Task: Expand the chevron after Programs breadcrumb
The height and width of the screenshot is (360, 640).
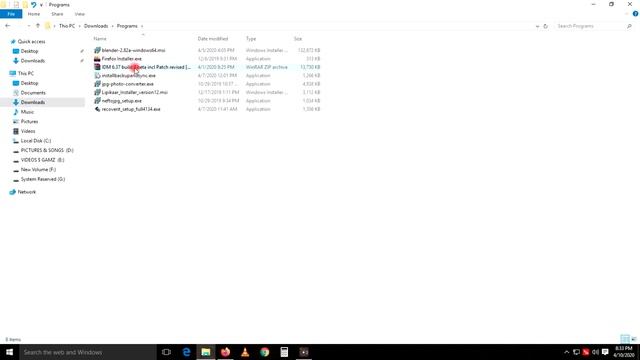Action: tap(142, 26)
